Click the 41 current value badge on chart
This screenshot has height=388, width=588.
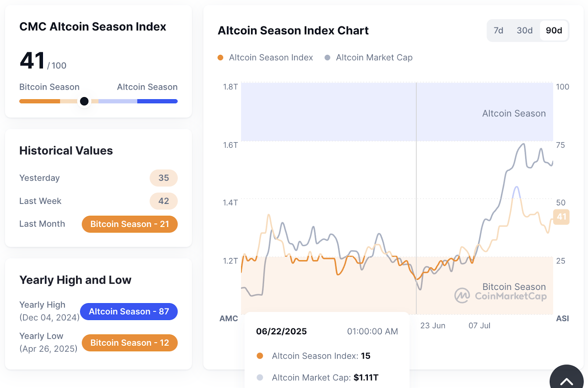pos(561,217)
